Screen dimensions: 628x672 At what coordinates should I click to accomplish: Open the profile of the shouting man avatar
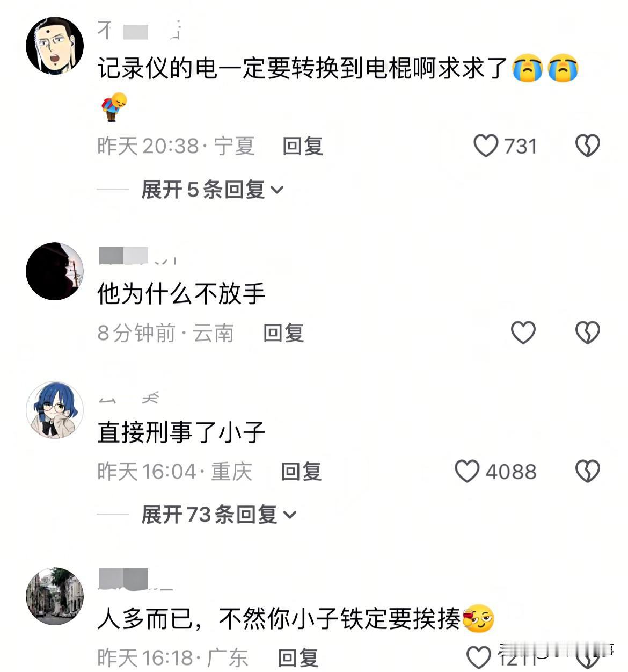[x=55, y=45]
